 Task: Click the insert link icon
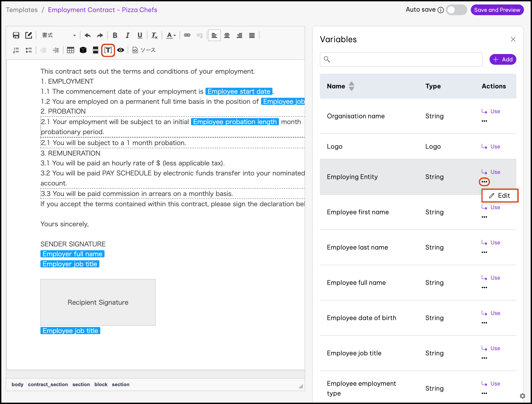point(187,35)
